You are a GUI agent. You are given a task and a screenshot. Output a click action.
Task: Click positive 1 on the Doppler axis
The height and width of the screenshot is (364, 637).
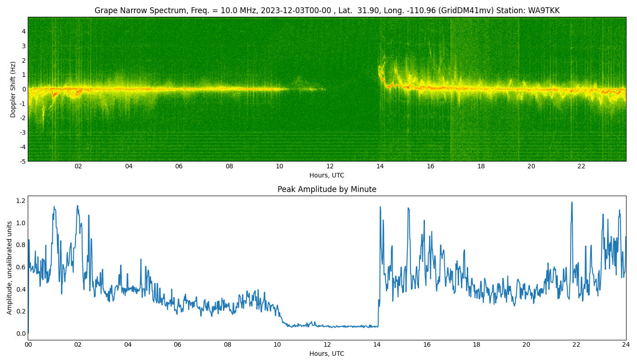pos(23,75)
